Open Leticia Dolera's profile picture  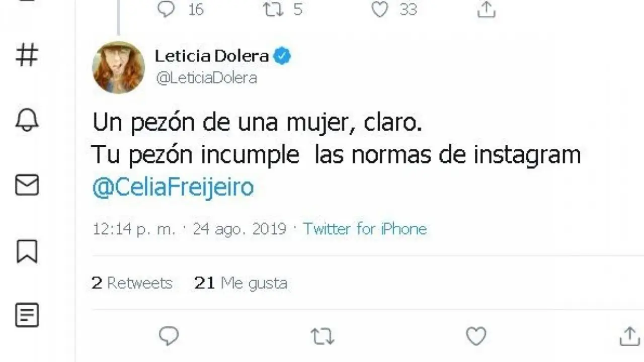[118, 67]
